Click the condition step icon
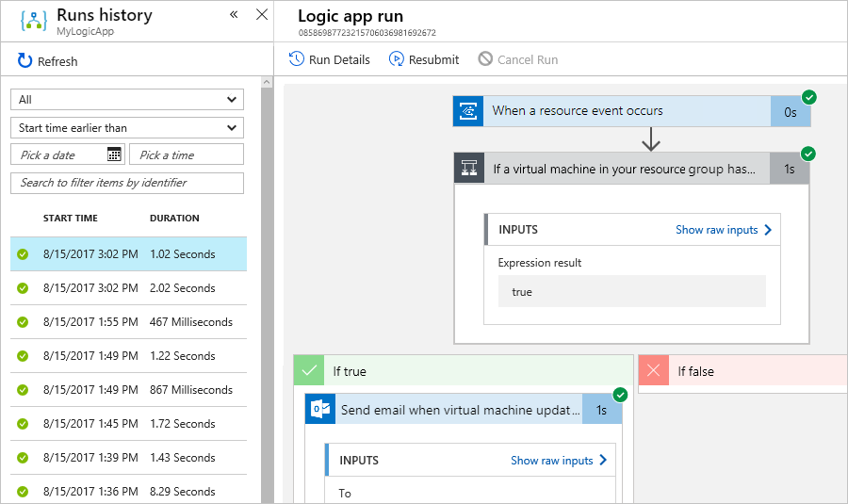 pos(469,169)
